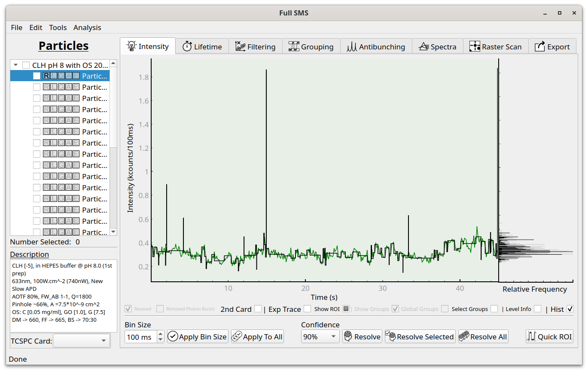588x372 pixels.
Task: Click the 'Relative Frequency' histogram label
Action: [x=535, y=289]
